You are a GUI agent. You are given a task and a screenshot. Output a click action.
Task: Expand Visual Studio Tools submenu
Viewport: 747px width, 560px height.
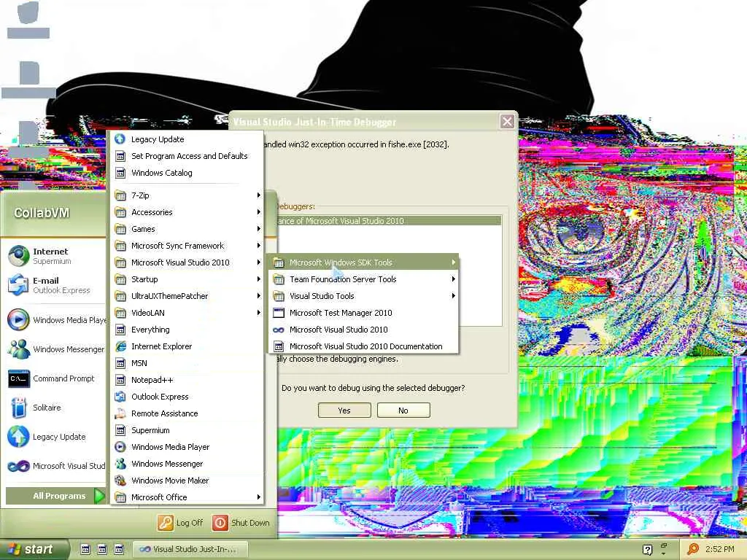363,296
